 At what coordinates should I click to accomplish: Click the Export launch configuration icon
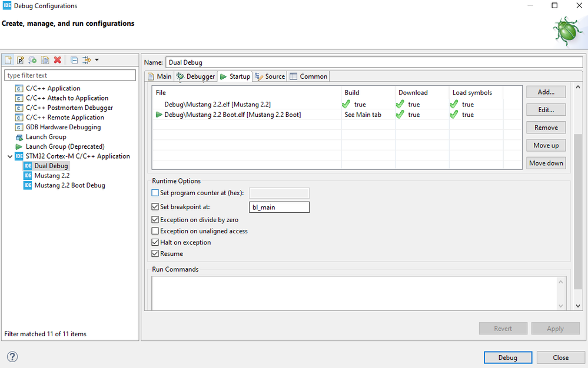pos(32,60)
